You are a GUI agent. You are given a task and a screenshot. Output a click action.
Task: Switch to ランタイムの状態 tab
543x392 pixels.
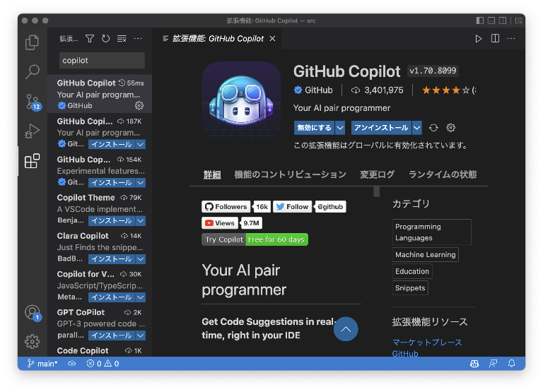click(443, 174)
